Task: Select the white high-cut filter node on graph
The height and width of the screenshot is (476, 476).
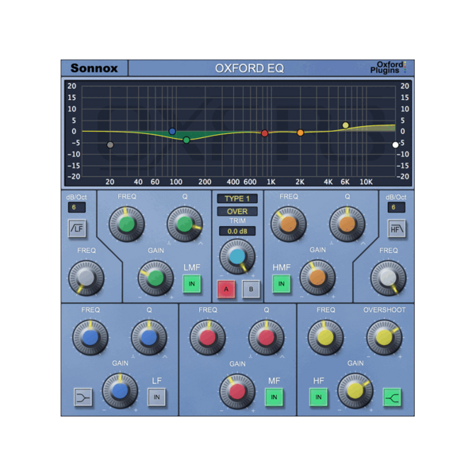Action: (395, 145)
